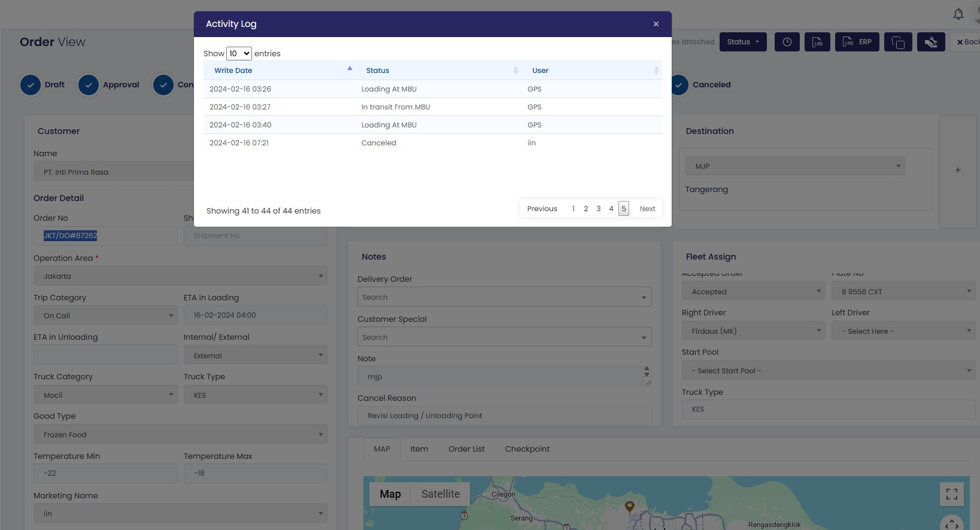Switch to the Order List tab
980x530 pixels.
click(x=466, y=449)
